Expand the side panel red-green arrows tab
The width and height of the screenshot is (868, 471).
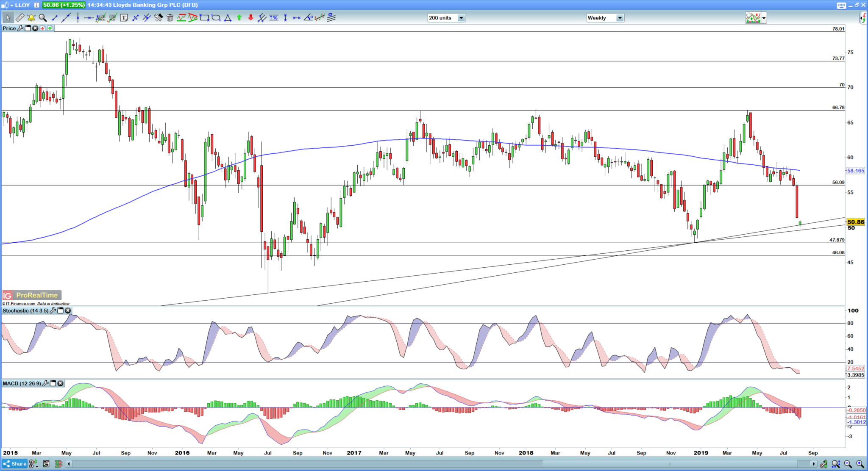point(864,18)
